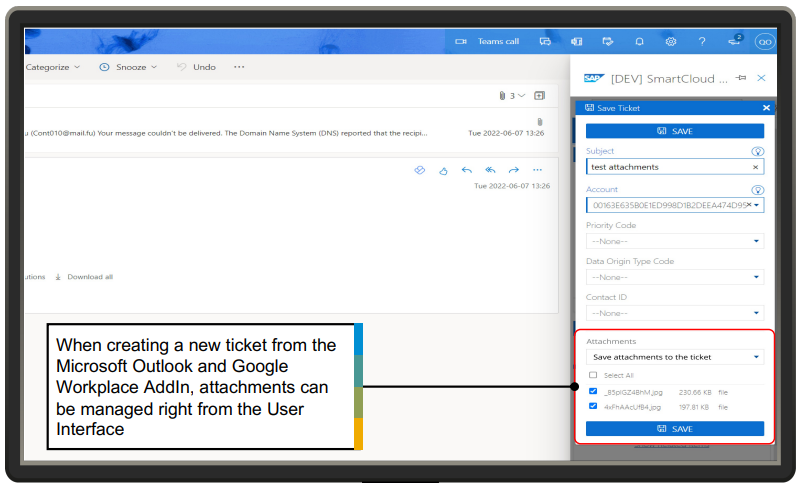This screenshot has height=483, width=801.
Task: Clear the Subject field text
Action: click(x=756, y=167)
